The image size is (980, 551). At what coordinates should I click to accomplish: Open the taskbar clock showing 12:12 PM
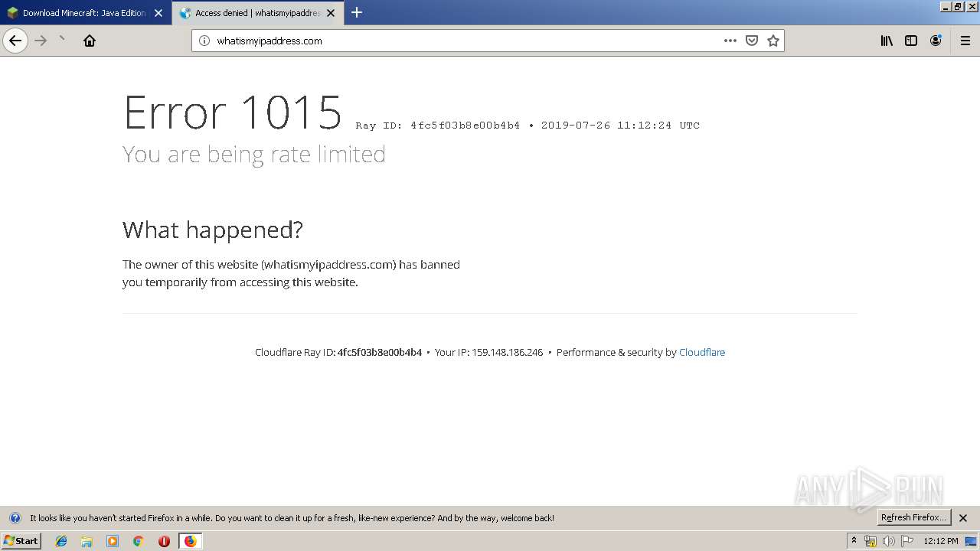tap(940, 541)
